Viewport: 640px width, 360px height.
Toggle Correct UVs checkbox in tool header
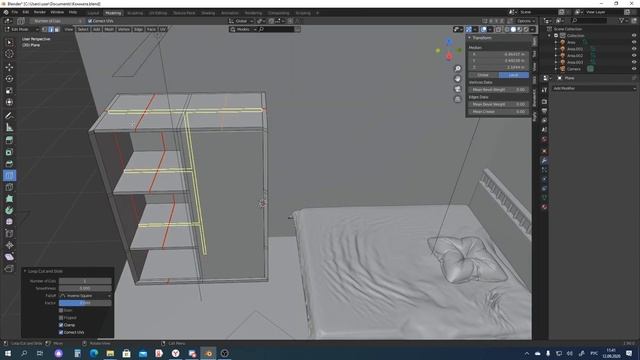(x=90, y=21)
